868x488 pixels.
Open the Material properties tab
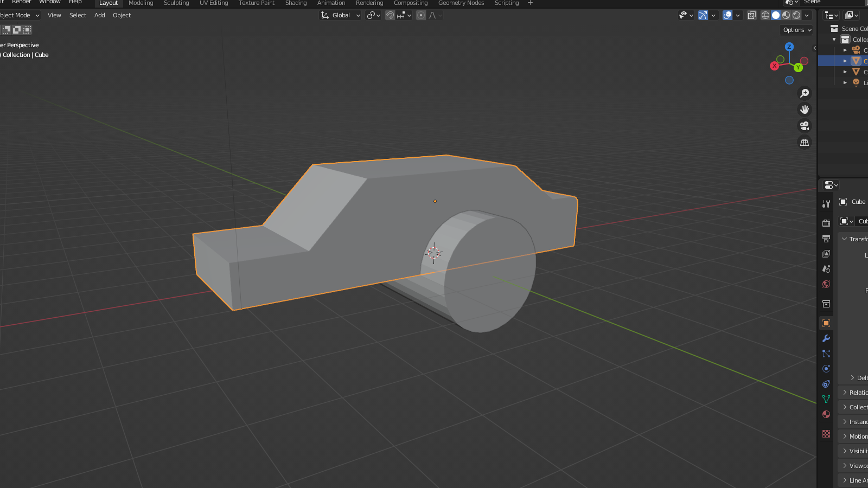[826, 414]
